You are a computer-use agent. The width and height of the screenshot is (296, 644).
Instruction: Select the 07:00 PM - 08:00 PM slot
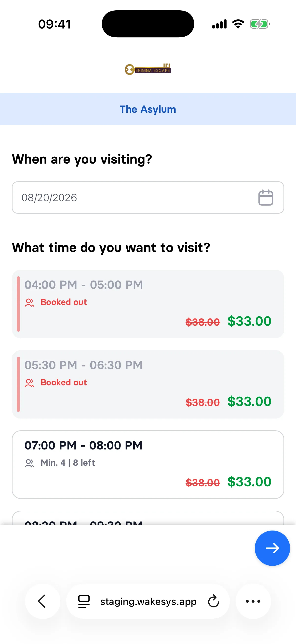point(148,464)
